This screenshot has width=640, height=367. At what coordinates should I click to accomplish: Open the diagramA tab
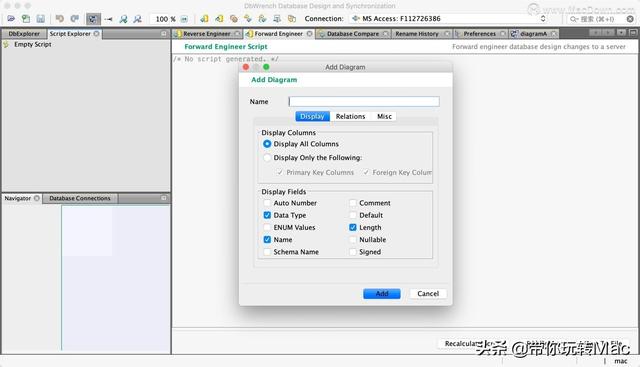point(533,33)
